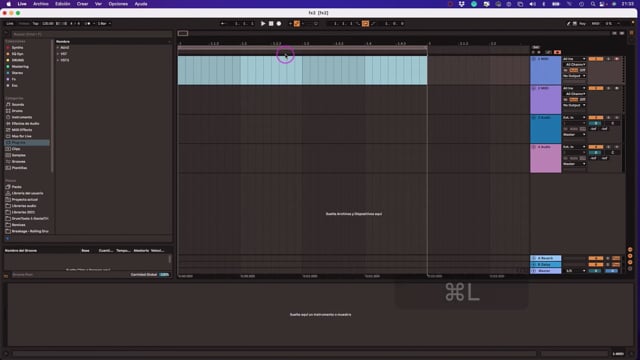Image resolution: width=640 pixels, height=360 pixels.
Task: Open 2 MIDI track No Output dropdown
Action: click(574, 105)
